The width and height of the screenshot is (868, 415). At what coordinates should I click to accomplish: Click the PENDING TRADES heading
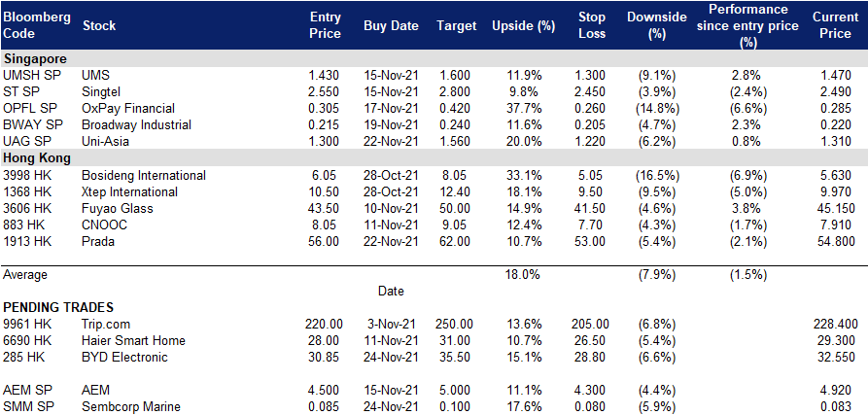click(58, 307)
